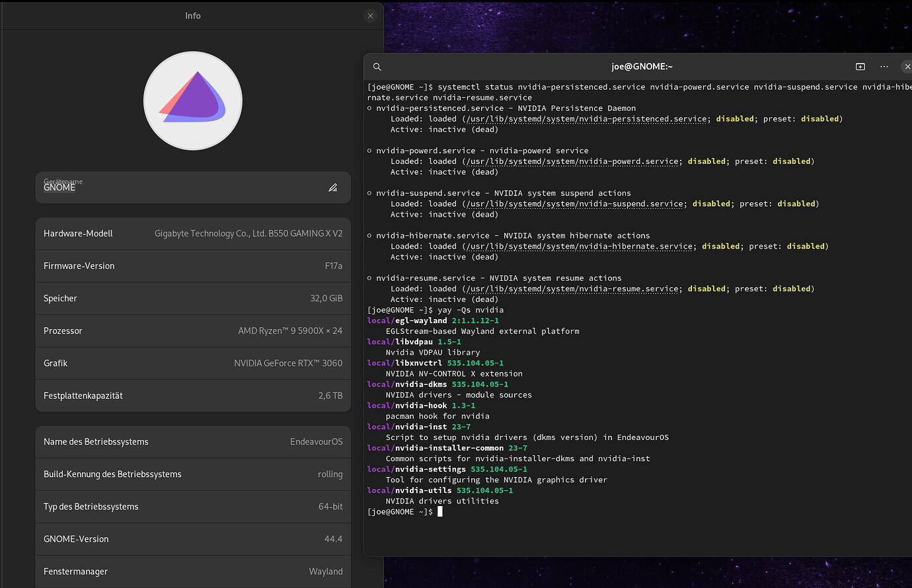
Task: Click the GNOME-Version 44.4 row
Action: point(192,538)
